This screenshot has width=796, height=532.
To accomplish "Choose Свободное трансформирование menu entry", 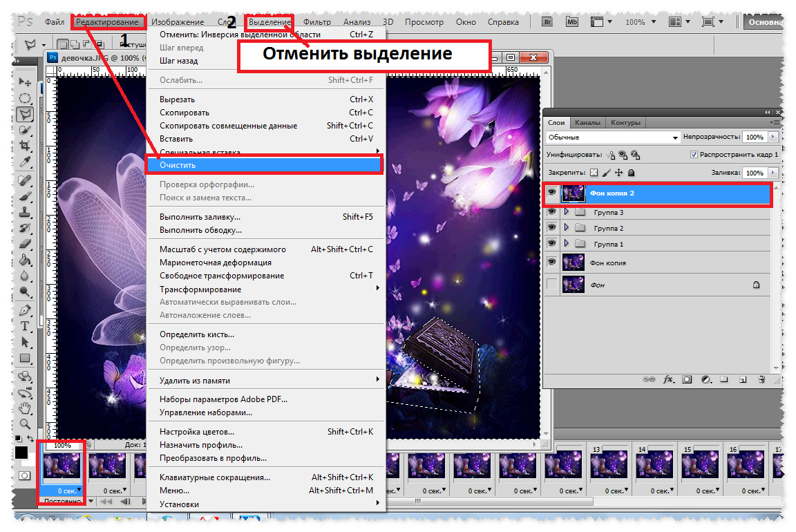I will click(x=267, y=276).
